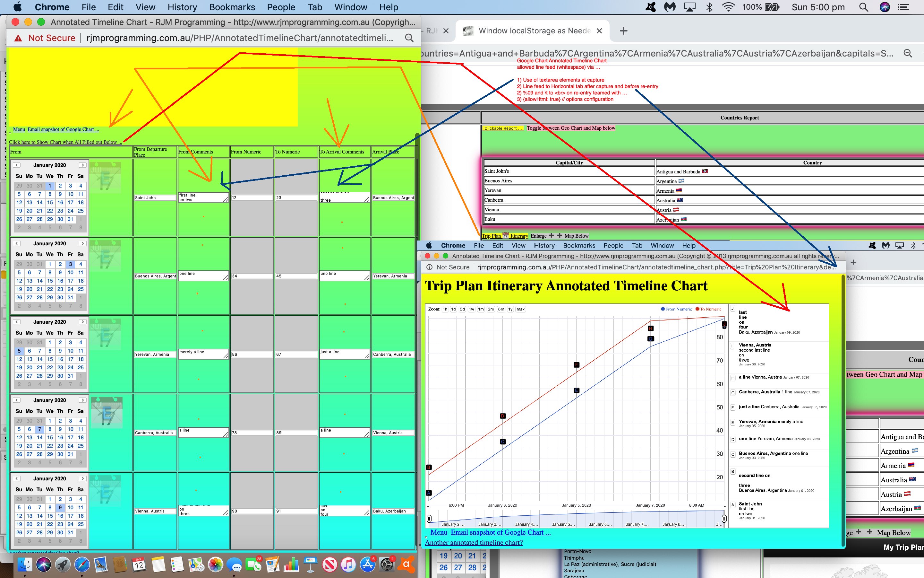Open the People menu in top menu bar
Viewport: 924px width, 578px height.
(x=281, y=7)
